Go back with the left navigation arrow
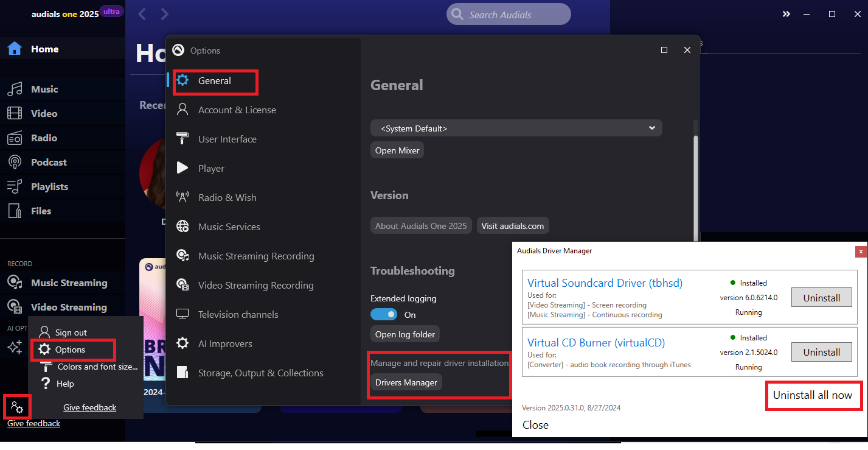Screen dimensions: 868x450 click(x=142, y=14)
